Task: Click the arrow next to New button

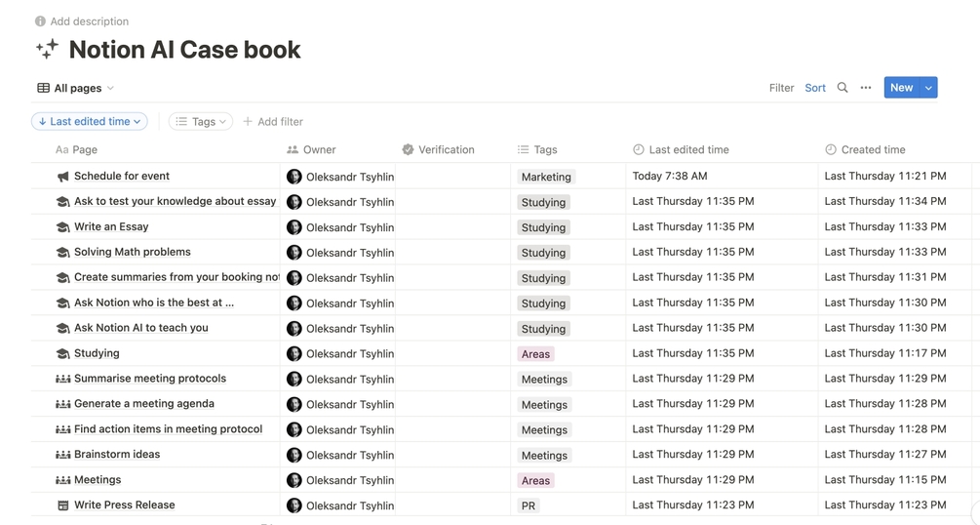Action: click(928, 88)
